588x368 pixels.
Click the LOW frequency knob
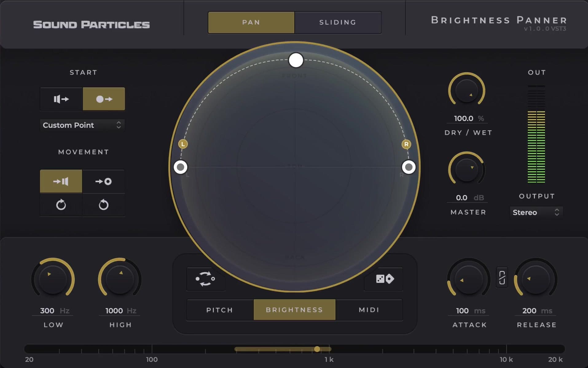[x=53, y=279]
